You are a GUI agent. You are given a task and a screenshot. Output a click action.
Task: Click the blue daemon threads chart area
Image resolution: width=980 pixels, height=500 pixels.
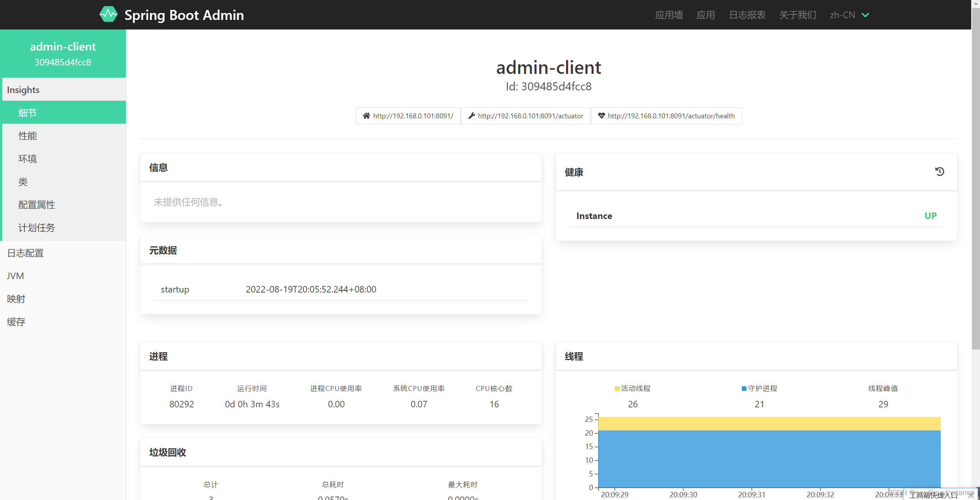coord(769,459)
